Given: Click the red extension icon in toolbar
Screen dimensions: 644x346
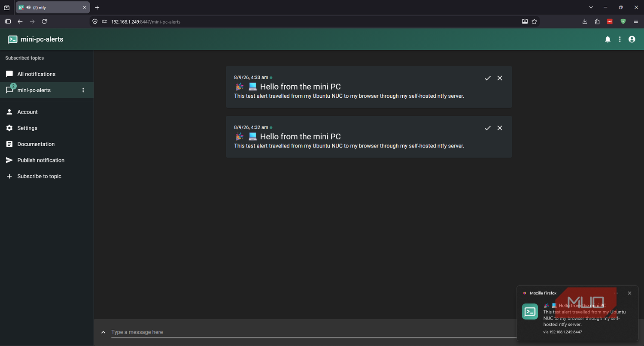Looking at the screenshot, I should coord(610,21).
